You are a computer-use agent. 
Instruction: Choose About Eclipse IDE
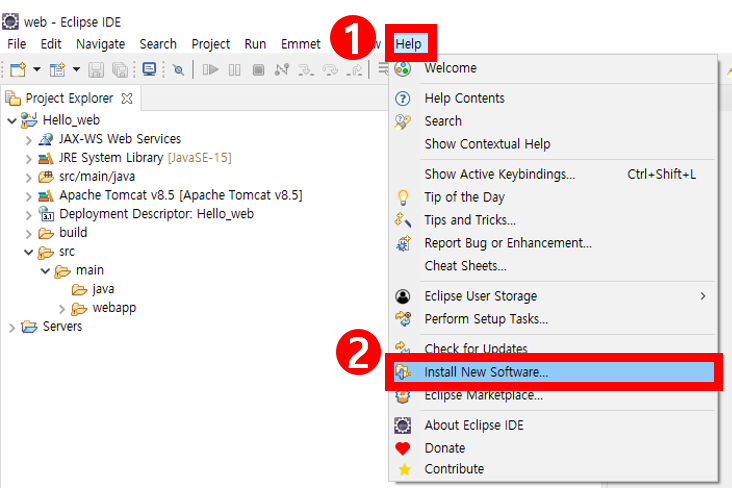[553, 425]
